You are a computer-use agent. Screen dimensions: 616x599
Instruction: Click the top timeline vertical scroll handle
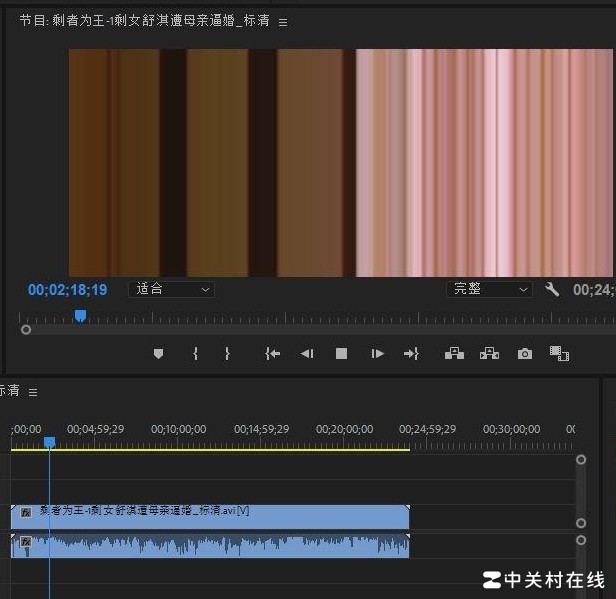[x=581, y=460]
